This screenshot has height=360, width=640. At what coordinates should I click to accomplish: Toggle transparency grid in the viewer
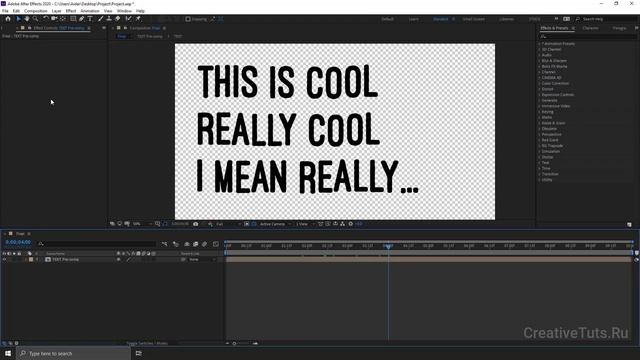pos(254,224)
